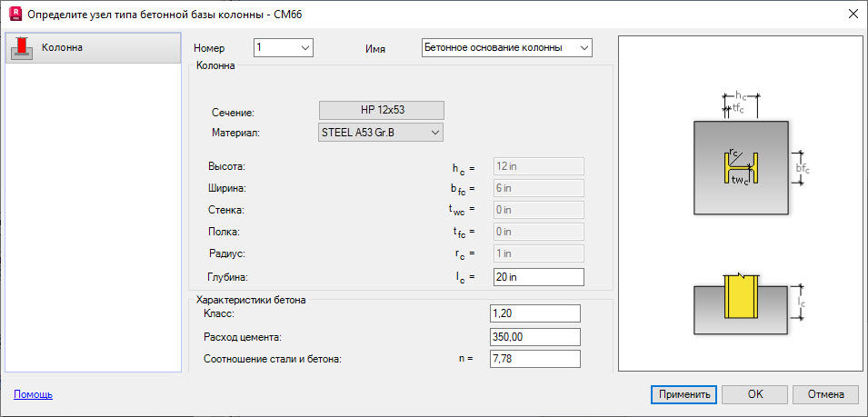
Task: Click the Имя label
Action: (x=375, y=49)
